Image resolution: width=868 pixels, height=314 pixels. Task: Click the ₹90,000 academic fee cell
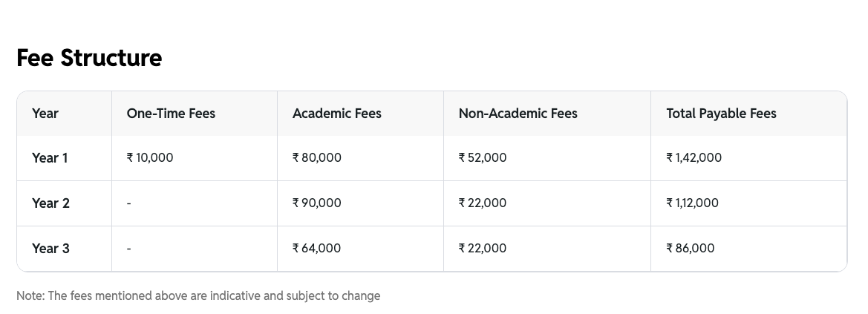coord(317,203)
